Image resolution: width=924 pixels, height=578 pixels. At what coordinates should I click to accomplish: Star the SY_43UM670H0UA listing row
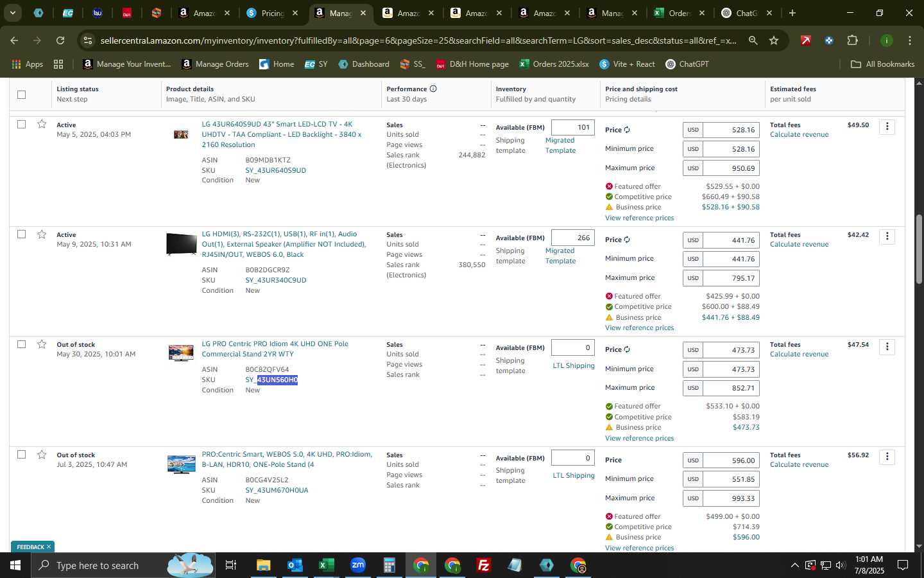(x=42, y=454)
